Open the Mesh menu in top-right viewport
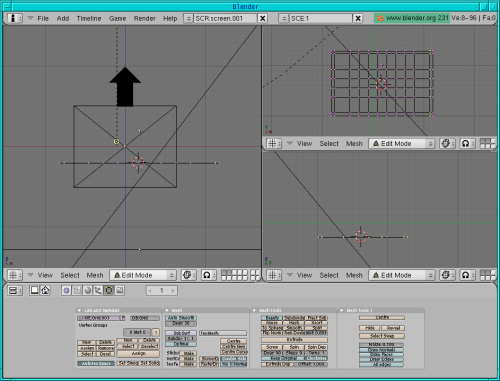This screenshot has height=381, width=500. 354,144
